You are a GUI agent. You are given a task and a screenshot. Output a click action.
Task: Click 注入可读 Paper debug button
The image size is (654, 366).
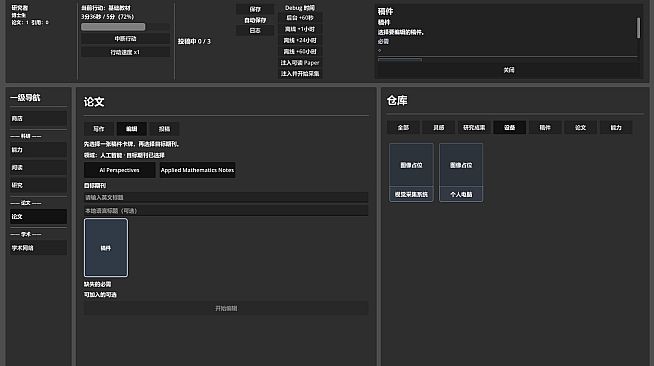coord(300,63)
